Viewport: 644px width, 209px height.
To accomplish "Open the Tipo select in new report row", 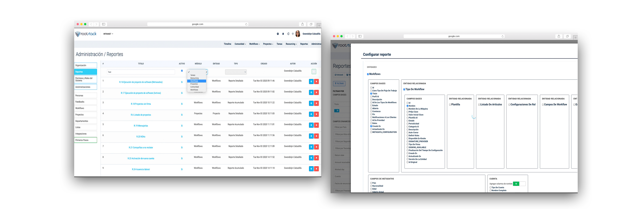I will point(236,72).
